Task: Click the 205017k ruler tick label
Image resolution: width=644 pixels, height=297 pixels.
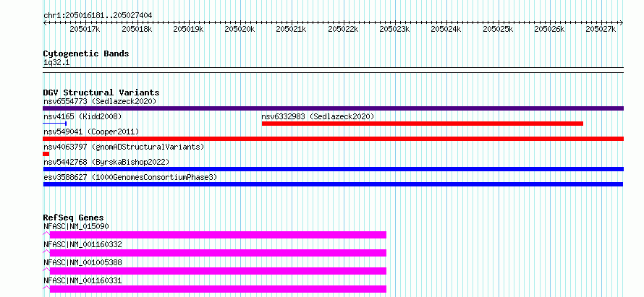Action: pyautogui.click(x=85, y=29)
